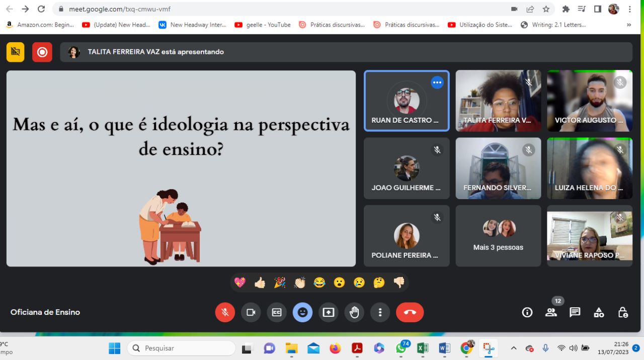Click the yellow presentation-off icon
Image resolution: width=644 pixels, height=360 pixels.
coord(16,52)
